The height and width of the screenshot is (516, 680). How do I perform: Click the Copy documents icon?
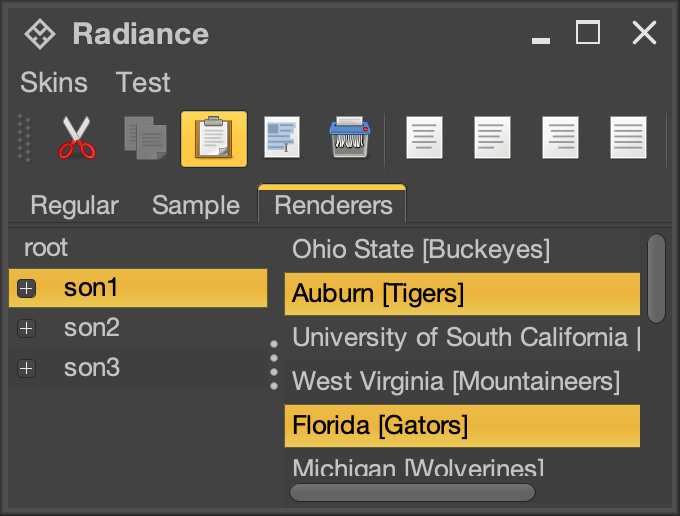[145, 138]
